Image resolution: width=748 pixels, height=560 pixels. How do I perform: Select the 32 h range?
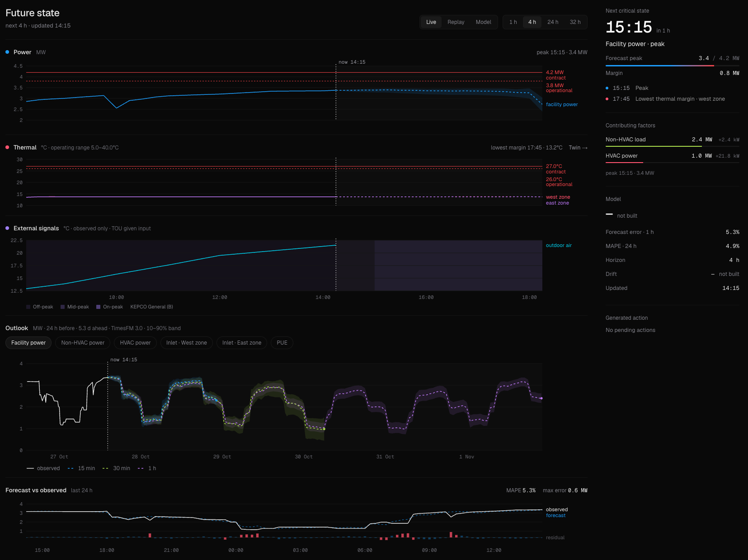coord(575,22)
